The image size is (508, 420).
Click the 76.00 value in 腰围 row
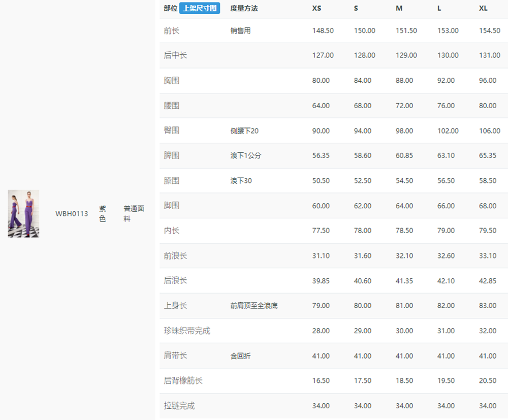[446, 106]
